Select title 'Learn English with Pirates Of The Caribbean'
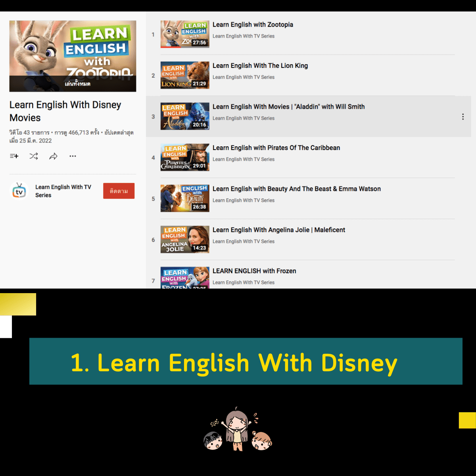Image resolution: width=476 pixels, height=476 pixels. coord(276,148)
